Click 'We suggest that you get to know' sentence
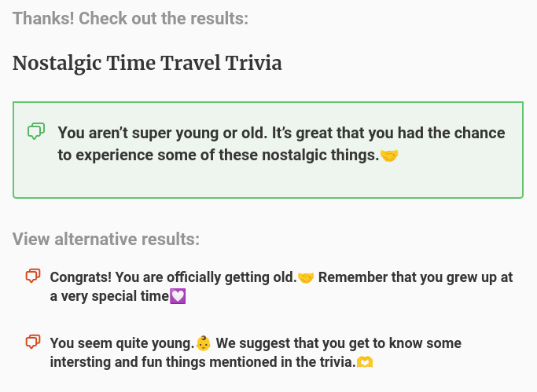The height and width of the screenshot is (392, 537). click(314, 343)
